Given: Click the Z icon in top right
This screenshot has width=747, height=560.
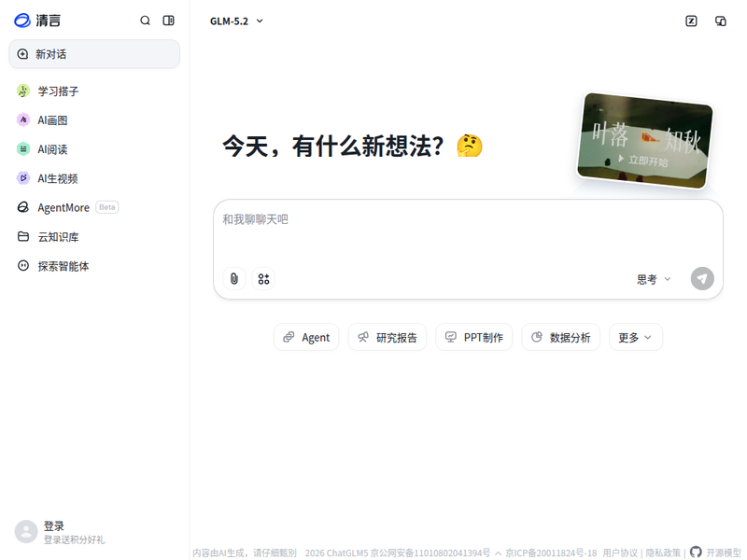Looking at the screenshot, I should point(691,21).
